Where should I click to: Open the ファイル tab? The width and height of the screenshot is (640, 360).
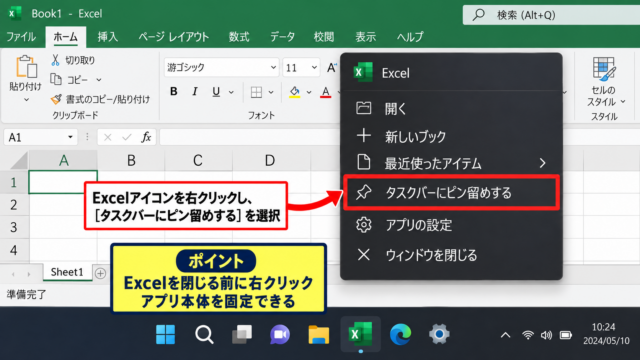tap(21, 37)
